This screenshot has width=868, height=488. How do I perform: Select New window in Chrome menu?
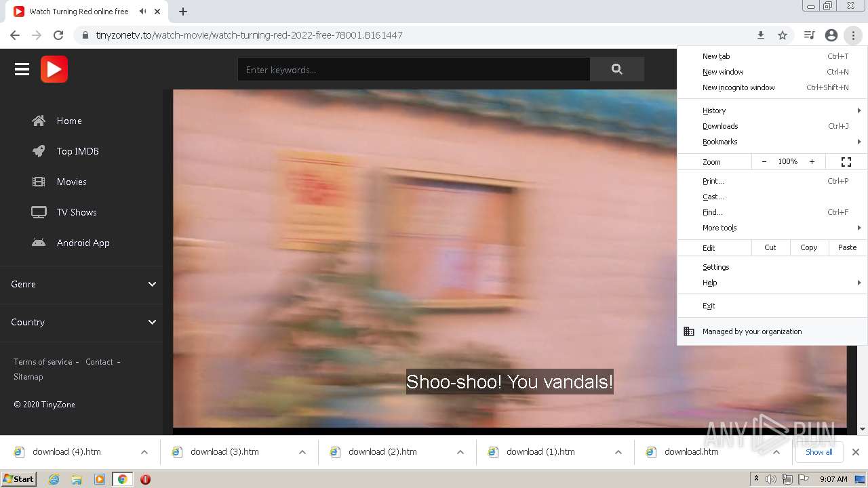(772, 72)
